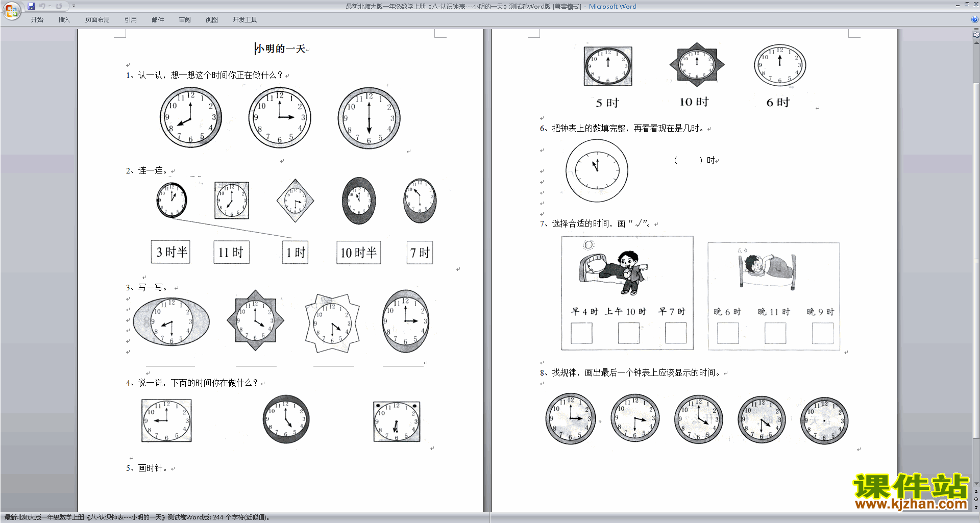Screen dimensions: 980x523
Task: Switch to the 页面布局 tab
Action: click(x=97, y=19)
